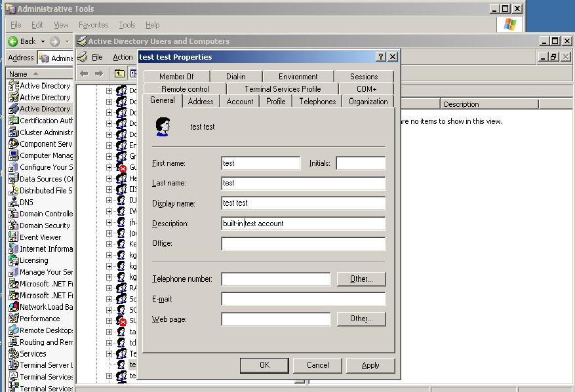Screen dimensions: 575x392
Task: Expand the 'Er' tree node
Action: pyautogui.click(x=109, y=146)
